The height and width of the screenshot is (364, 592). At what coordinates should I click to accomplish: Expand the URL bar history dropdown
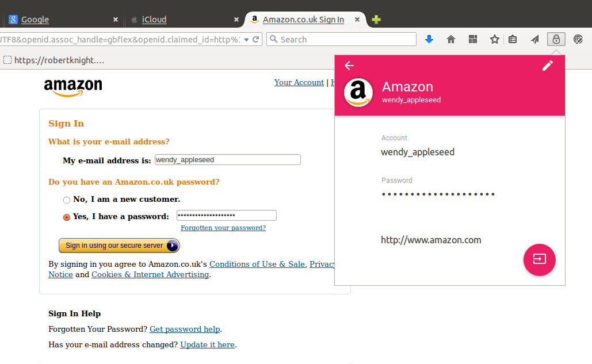pyautogui.click(x=246, y=40)
